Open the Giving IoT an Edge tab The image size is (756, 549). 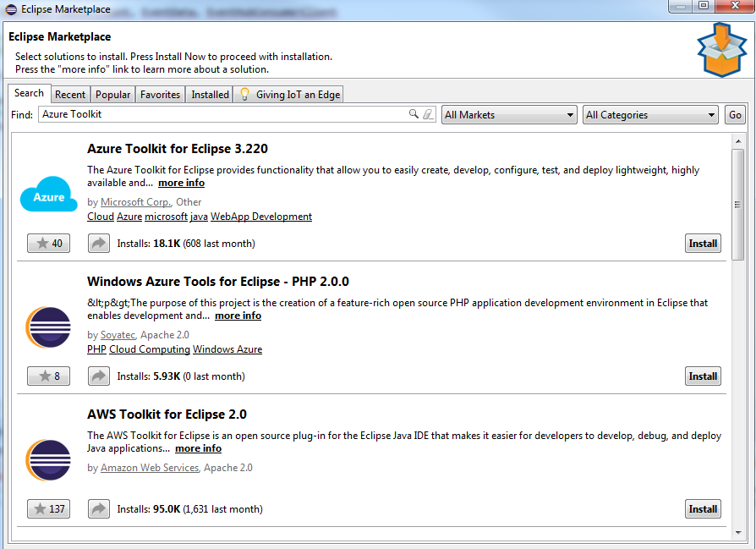[x=289, y=95]
